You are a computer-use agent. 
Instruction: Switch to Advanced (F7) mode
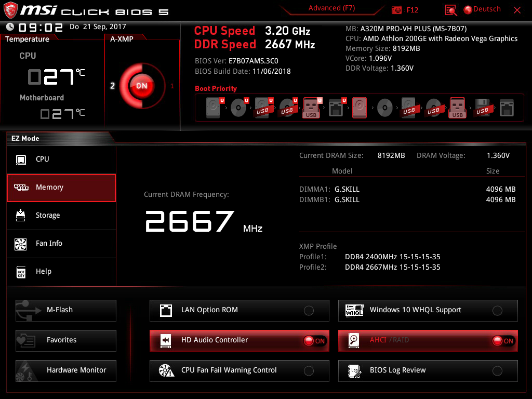click(x=331, y=8)
